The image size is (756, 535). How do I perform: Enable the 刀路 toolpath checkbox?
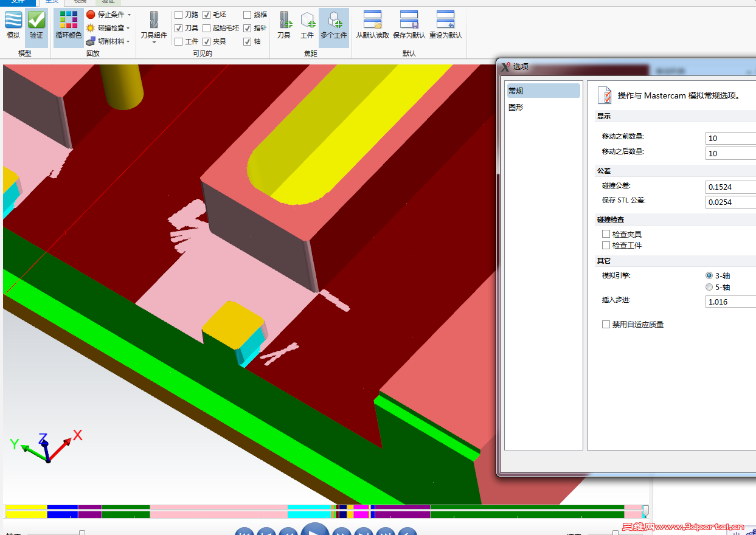click(179, 15)
